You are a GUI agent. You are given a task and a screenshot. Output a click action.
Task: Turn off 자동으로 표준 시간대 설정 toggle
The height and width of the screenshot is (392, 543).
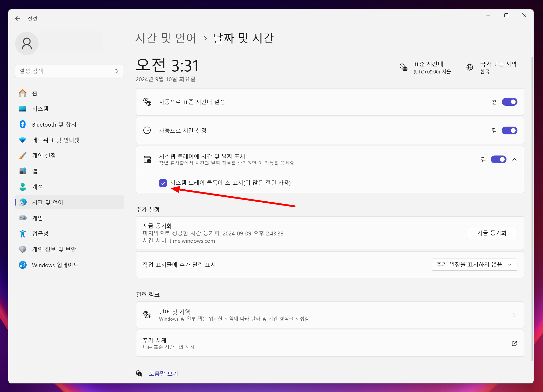pos(509,102)
